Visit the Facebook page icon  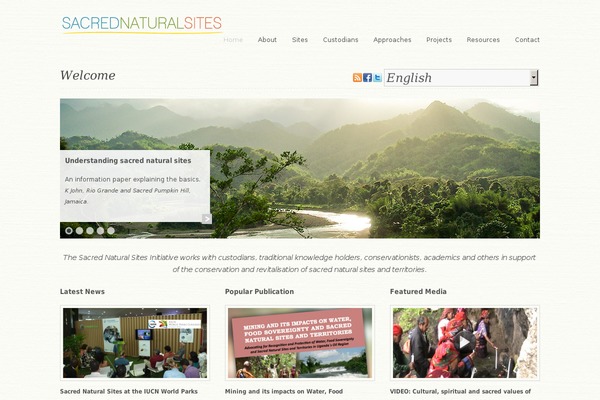click(367, 78)
